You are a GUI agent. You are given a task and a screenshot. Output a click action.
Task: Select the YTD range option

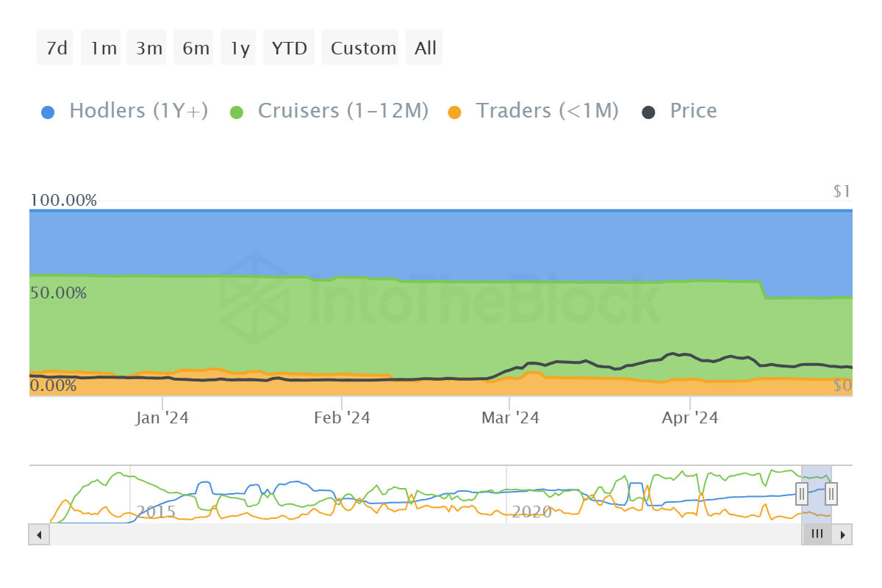289,49
